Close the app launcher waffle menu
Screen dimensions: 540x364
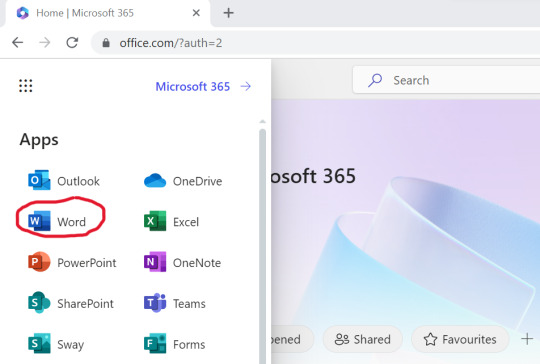pyautogui.click(x=25, y=86)
